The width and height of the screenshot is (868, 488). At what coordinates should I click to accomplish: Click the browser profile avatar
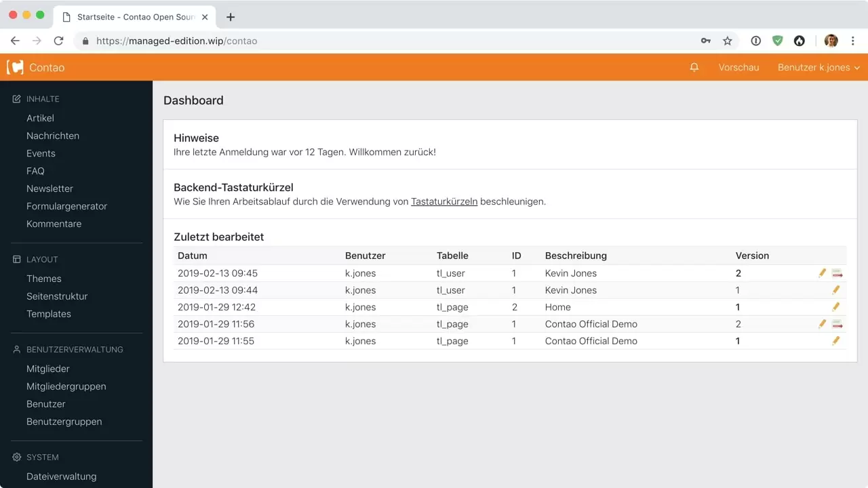coord(831,41)
